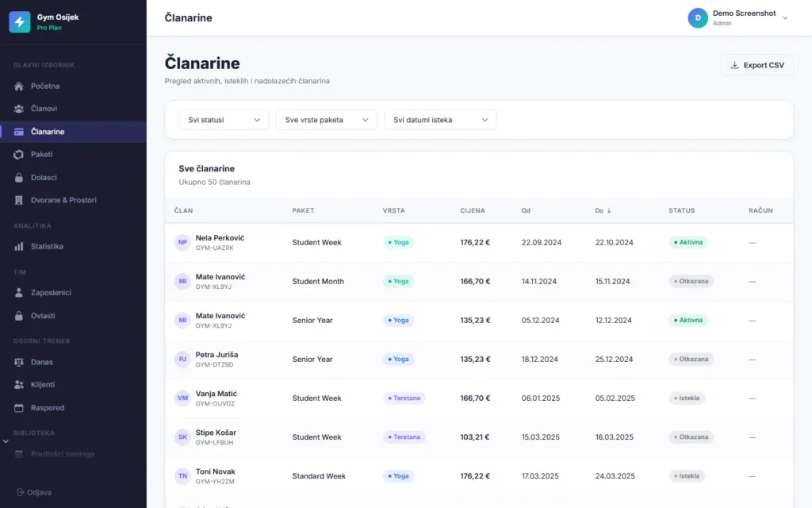
Task: Click the Raspored calendar icon
Action: pyautogui.click(x=19, y=408)
